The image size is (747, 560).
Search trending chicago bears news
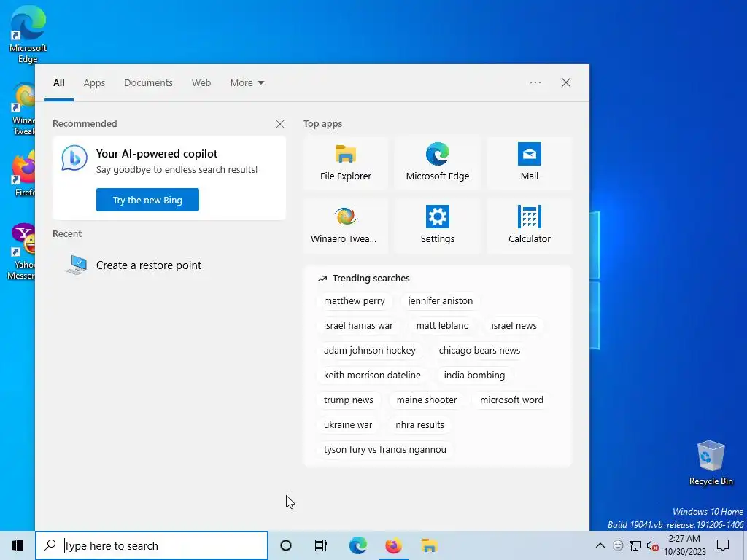pos(479,351)
